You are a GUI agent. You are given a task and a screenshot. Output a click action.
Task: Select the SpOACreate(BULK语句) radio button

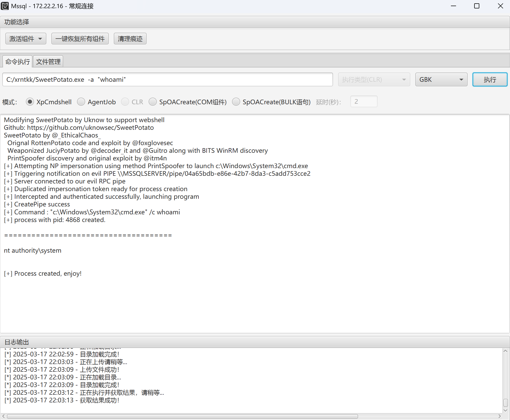click(236, 102)
